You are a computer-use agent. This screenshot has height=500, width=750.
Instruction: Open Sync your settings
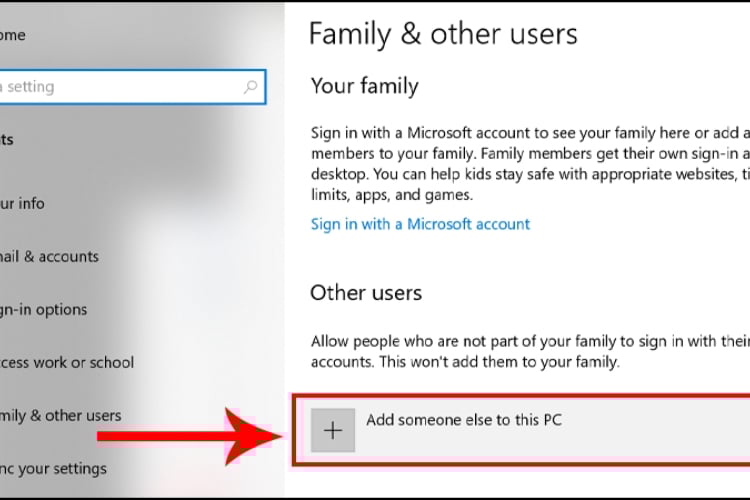pos(54,468)
